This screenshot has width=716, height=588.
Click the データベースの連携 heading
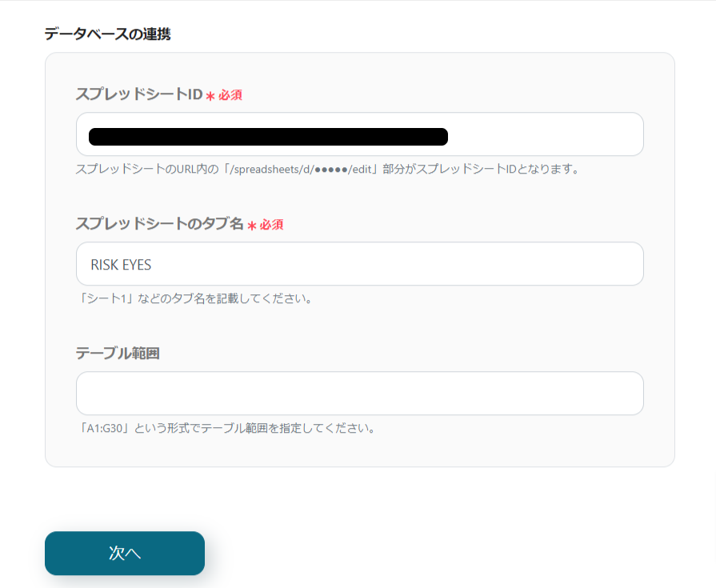coord(107,34)
